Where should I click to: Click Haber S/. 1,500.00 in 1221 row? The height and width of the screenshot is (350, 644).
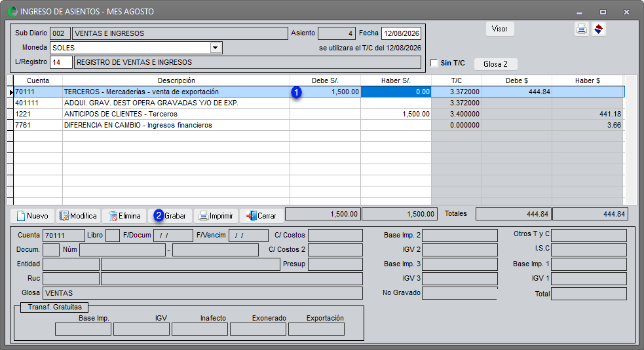click(x=396, y=114)
